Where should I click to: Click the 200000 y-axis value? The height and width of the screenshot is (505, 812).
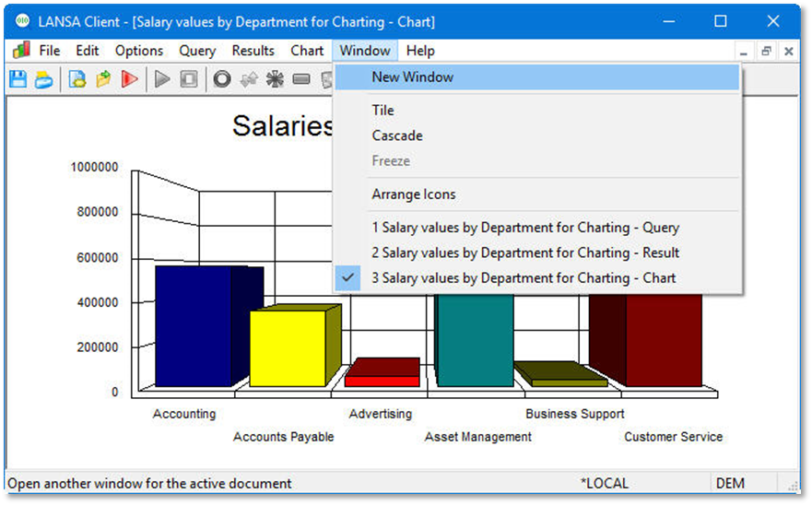coord(98,347)
